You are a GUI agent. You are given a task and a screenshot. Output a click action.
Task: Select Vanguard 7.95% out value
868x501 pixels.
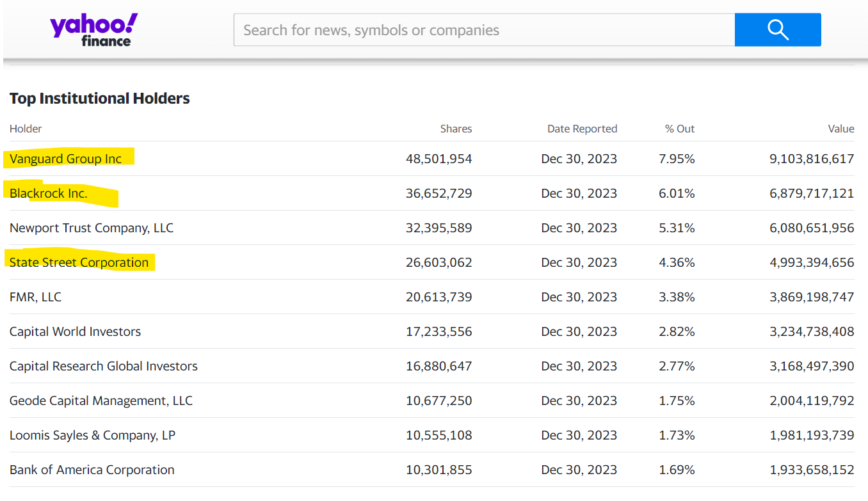(x=677, y=159)
